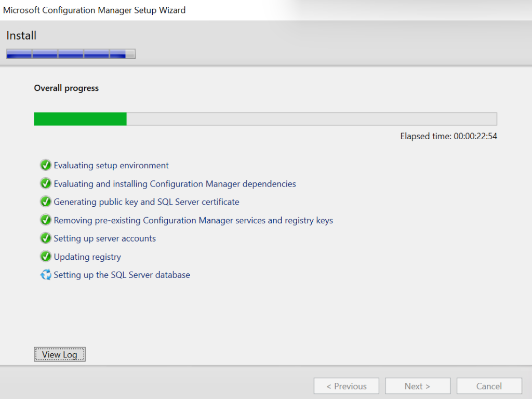Click the Elapsed time readout

[x=448, y=137]
